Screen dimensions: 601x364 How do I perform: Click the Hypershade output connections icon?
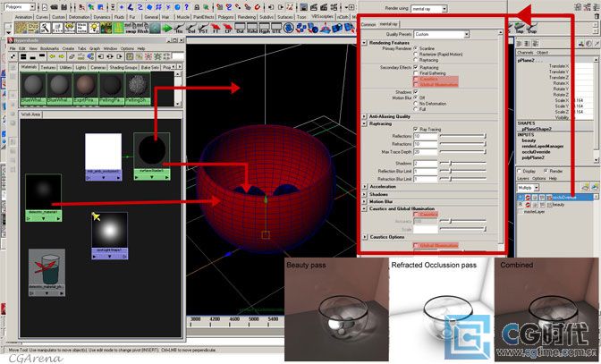[120, 56]
